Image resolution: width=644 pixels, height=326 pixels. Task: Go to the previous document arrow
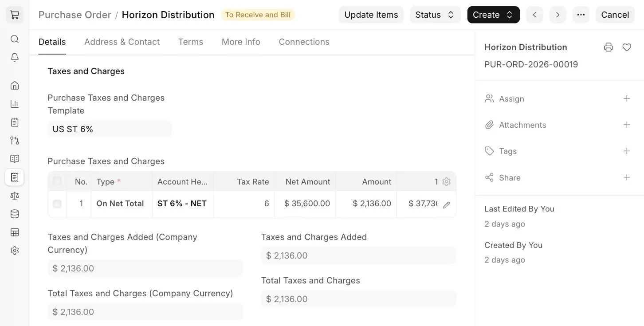(x=534, y=15)
